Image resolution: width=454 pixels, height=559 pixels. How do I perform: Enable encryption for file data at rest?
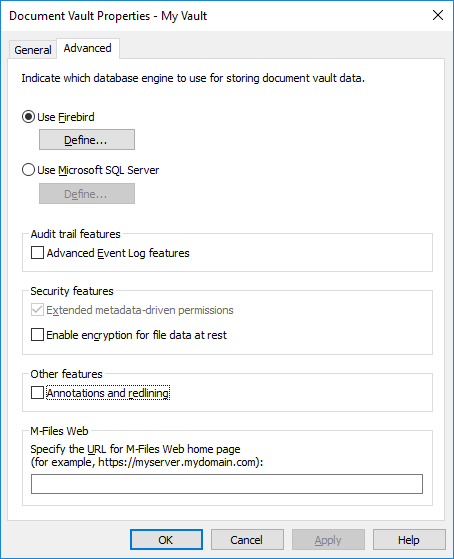[x=37, y=335]
